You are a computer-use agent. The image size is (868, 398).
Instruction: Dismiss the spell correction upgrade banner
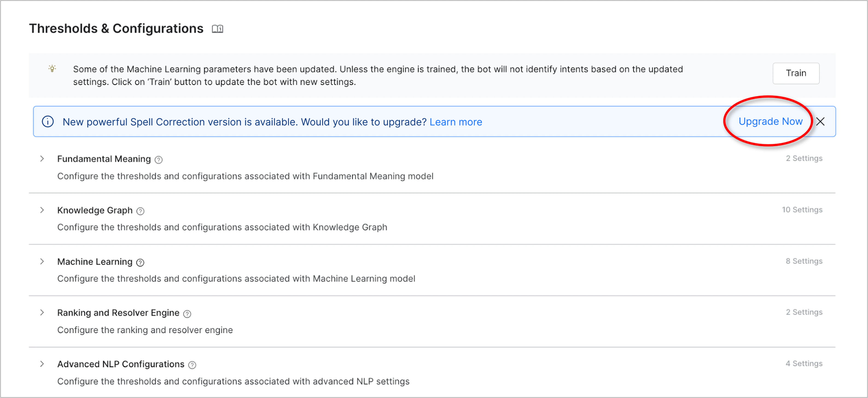(x=820, y=121)
